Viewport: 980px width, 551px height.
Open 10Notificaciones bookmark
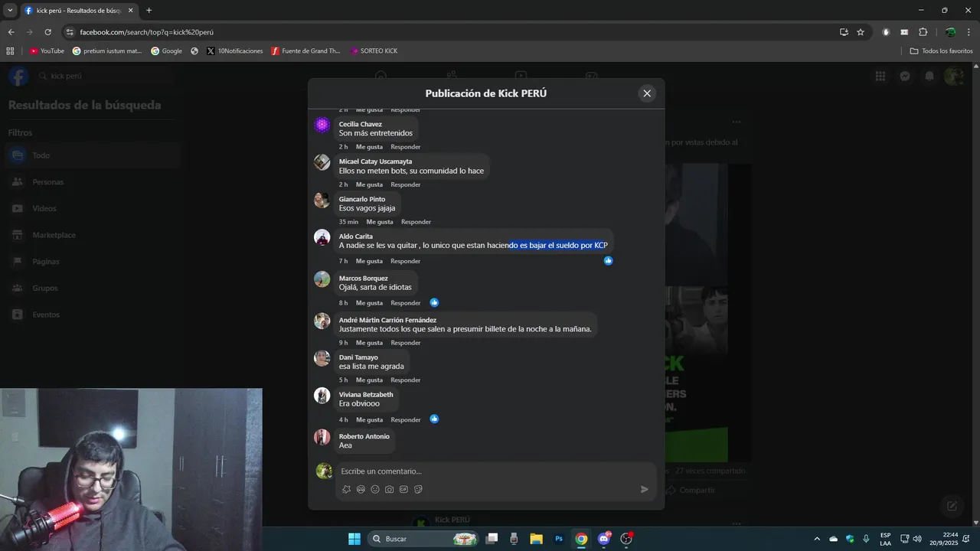[235, 51]
